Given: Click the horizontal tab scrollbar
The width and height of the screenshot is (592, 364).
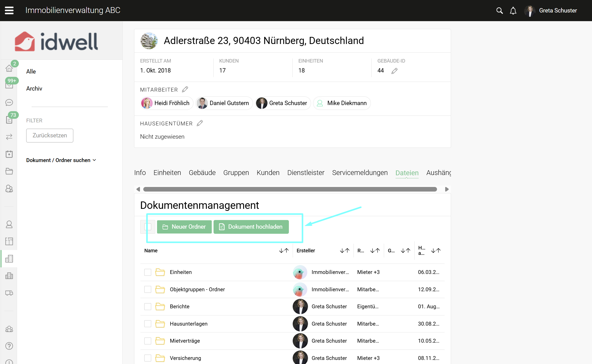Looking at the screenshot, I should point(290,189).
